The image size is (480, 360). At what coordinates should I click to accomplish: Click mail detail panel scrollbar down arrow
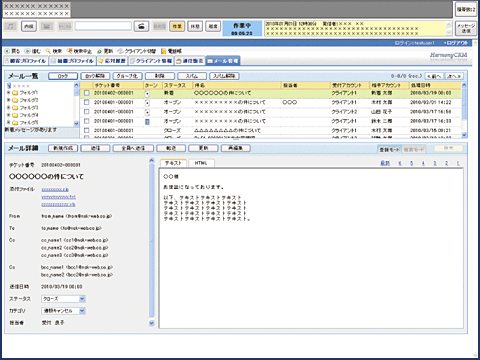[x=152, y=323]
